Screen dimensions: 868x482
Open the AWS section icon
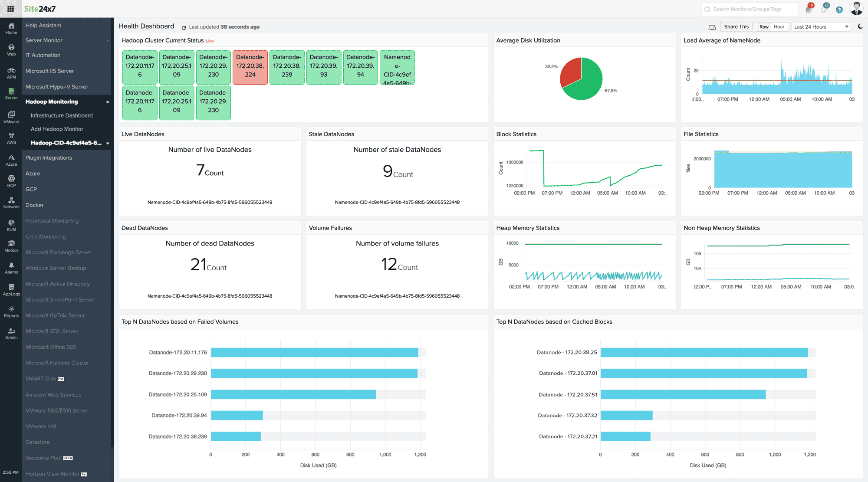[x=11, y=138]
